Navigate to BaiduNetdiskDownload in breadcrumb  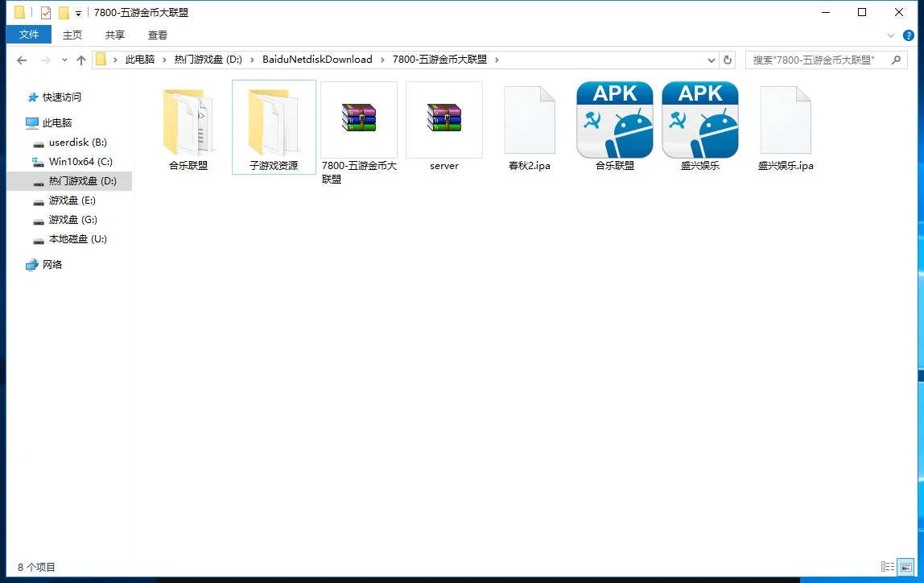coord(317,60)
